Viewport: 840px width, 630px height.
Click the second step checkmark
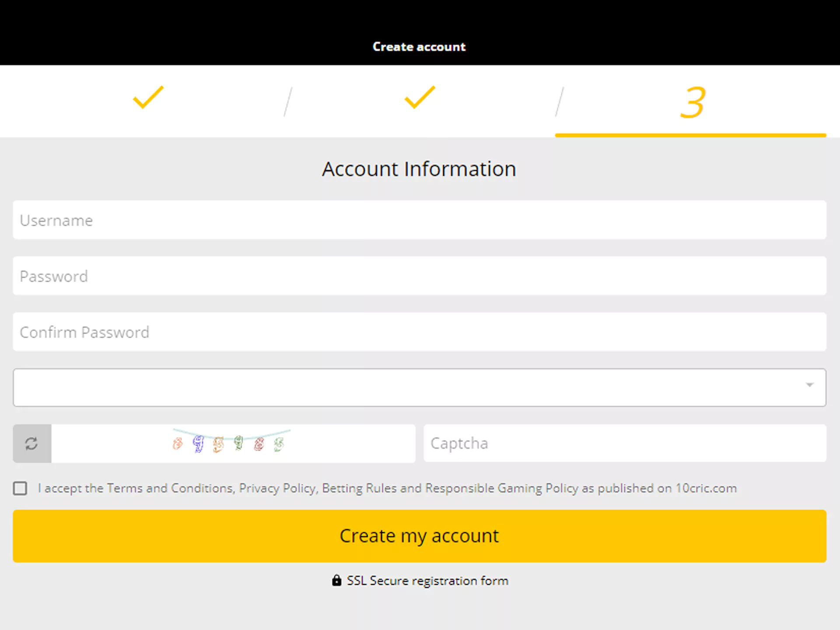(420, 97)
